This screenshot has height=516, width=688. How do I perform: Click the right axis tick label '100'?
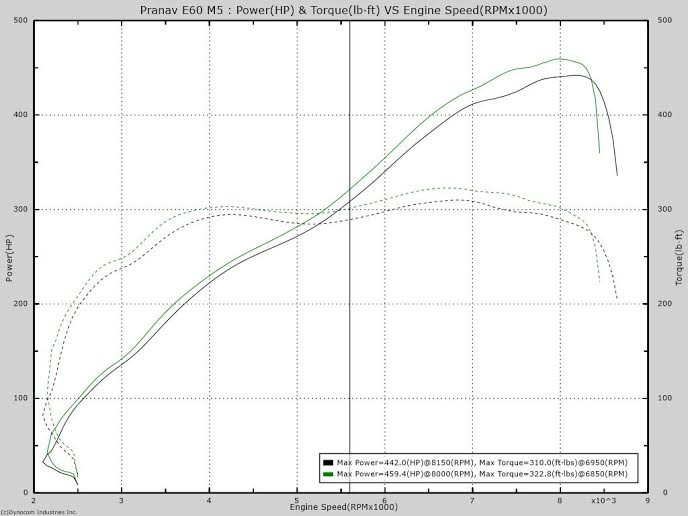pyautogui.click(x=665, y=398)
